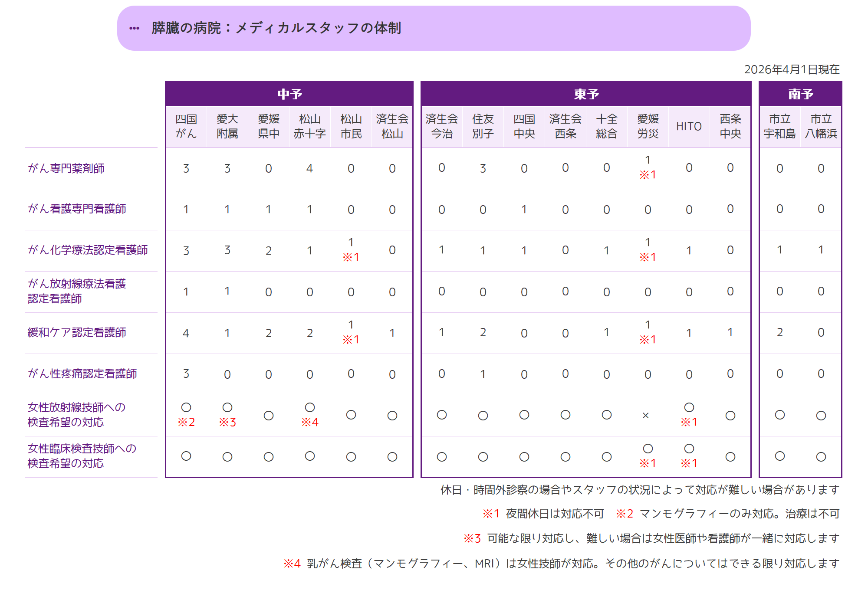Click the 松山赤十字 column header
The width and height of the screenshot is (868, 590).
coord(310,126)
